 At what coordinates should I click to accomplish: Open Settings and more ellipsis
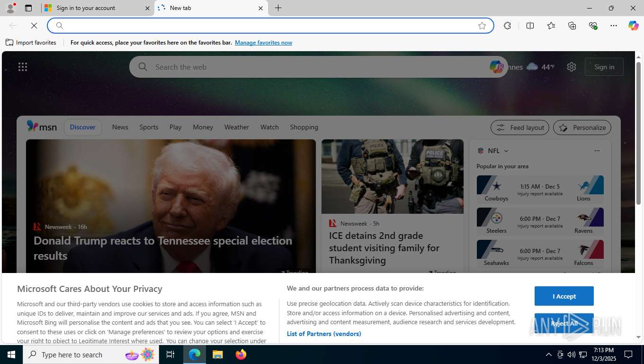coord(614,26)
